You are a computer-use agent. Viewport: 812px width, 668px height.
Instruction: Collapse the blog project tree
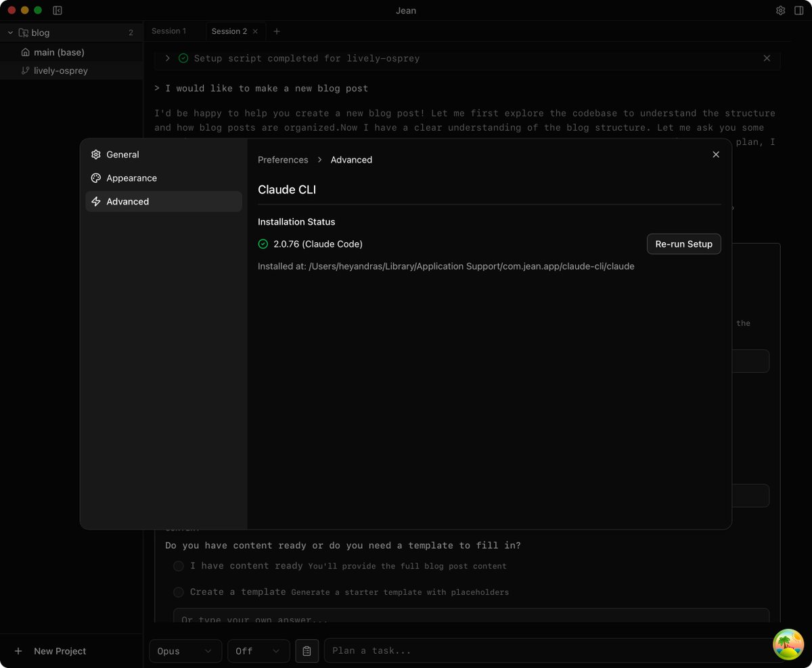[10, 32]
